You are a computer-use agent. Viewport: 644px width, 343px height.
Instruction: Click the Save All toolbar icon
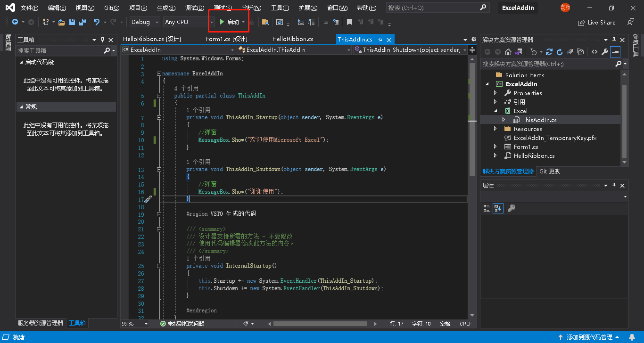click(x=83, y=22)
